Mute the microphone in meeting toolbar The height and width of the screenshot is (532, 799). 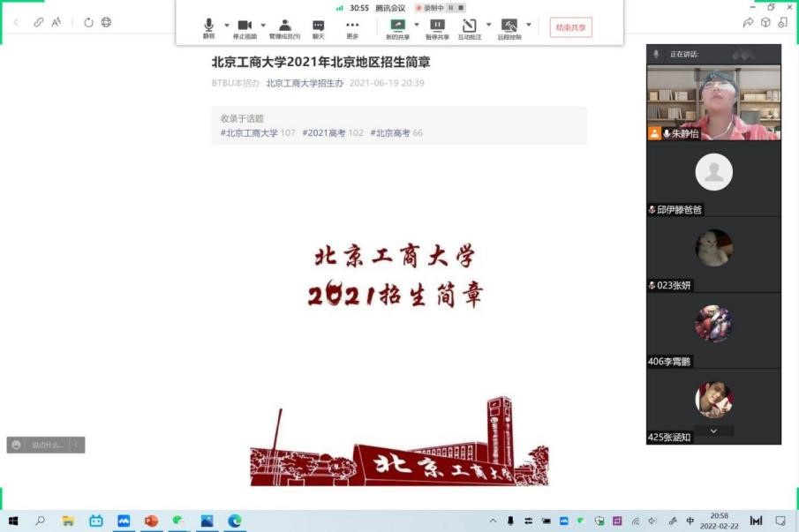[208, 27]
